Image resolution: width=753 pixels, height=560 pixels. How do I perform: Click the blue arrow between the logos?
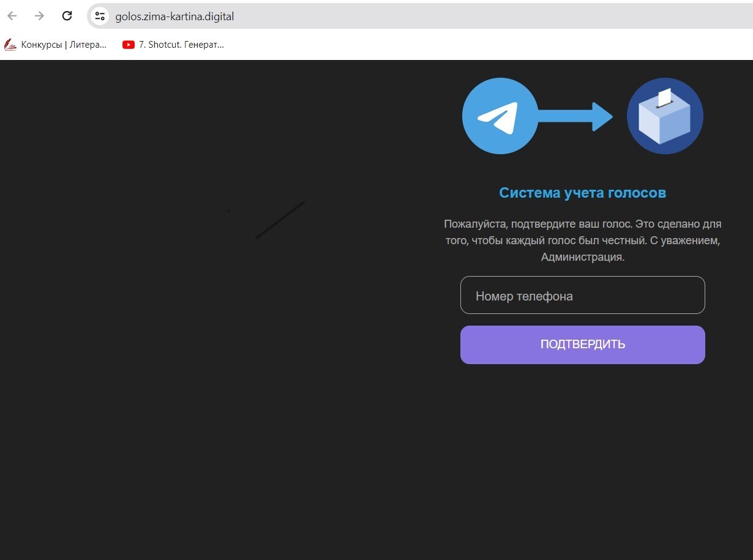coord(575,116)
